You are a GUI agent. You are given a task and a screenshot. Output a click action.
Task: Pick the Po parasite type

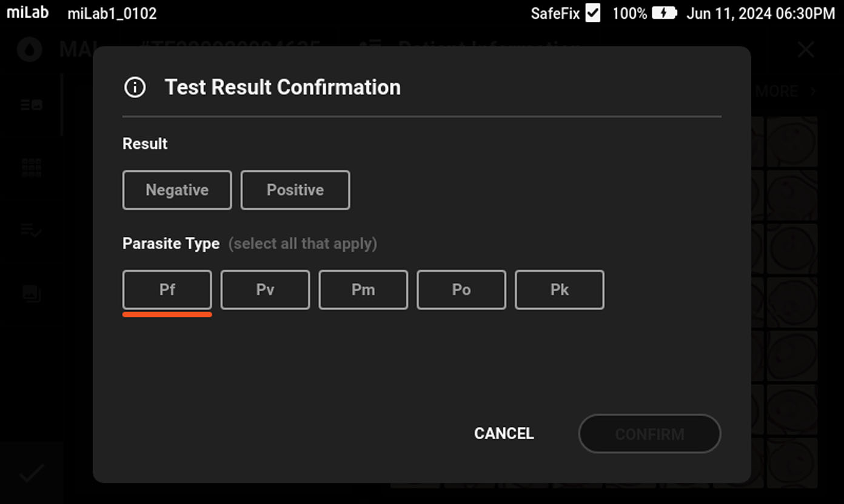461,290
